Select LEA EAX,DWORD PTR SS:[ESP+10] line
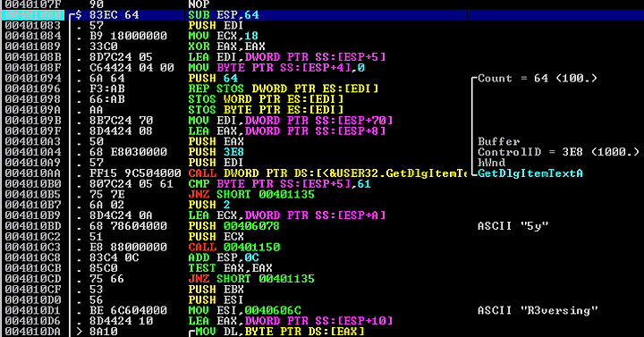The width and height of the screenshot is (644, 337). click(291, 321)
